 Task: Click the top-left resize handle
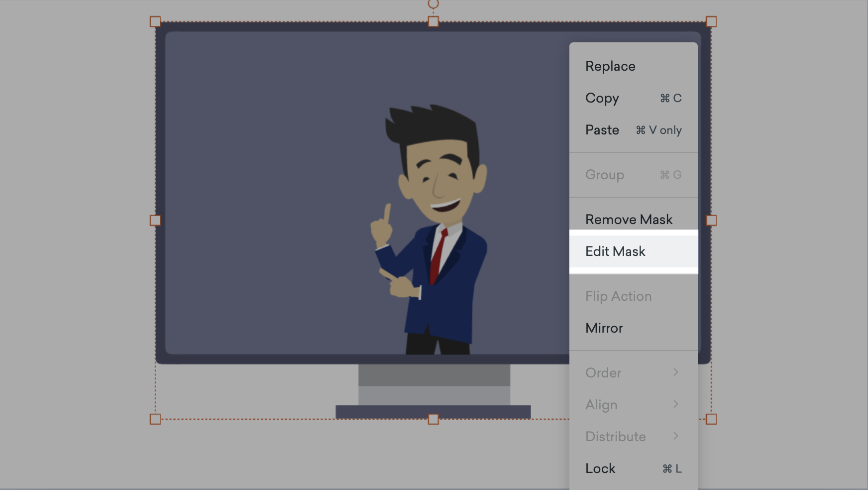pos(155,21)
